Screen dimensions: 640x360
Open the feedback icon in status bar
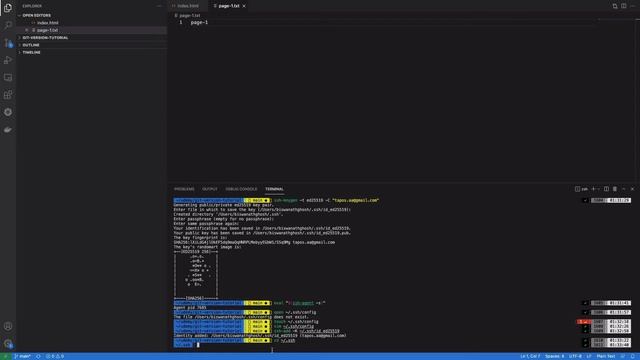tap(623, 356)
